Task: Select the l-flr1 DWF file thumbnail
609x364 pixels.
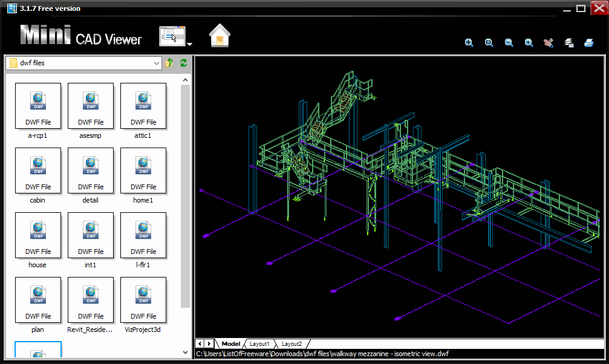Action: [143, 235]
